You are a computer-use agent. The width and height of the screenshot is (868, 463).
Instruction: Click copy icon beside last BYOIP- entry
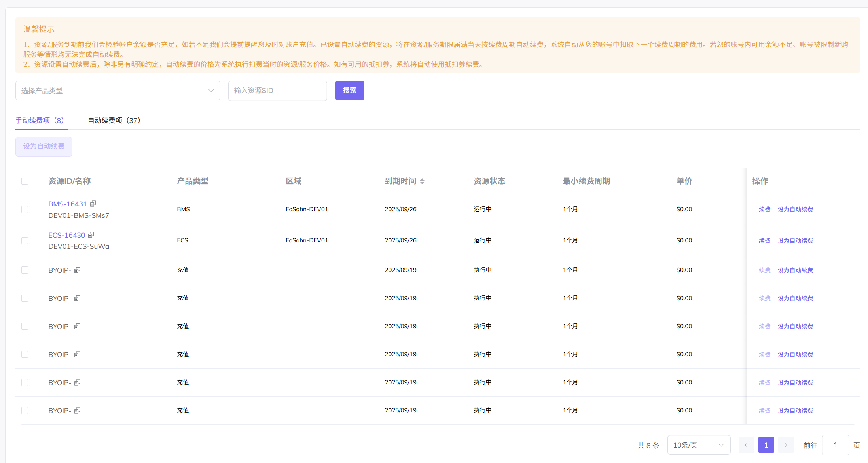tap(77, 410)
